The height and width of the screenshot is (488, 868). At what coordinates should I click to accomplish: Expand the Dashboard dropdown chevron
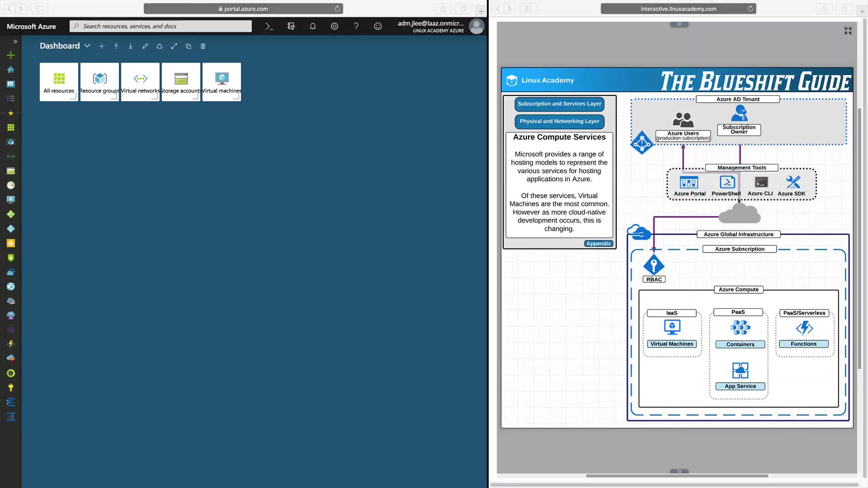coord(87,46)
